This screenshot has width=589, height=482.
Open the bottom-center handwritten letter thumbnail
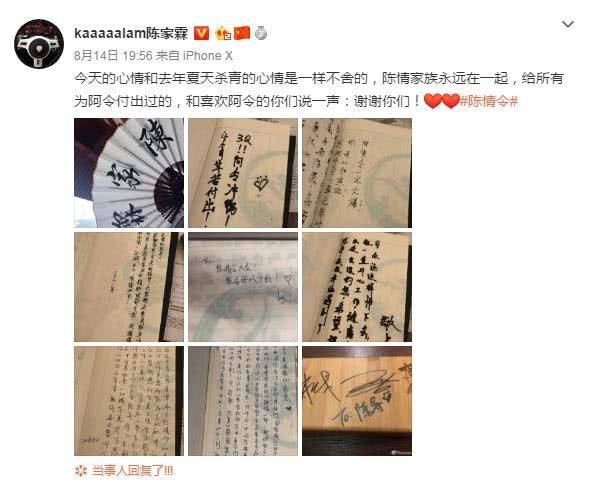(243, 401)
